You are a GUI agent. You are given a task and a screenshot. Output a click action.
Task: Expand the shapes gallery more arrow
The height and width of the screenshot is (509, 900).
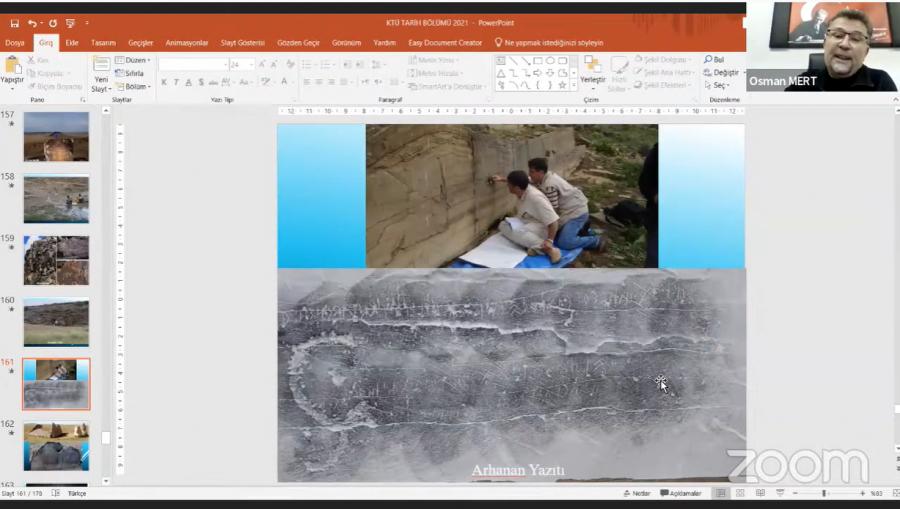pos(573,85)
